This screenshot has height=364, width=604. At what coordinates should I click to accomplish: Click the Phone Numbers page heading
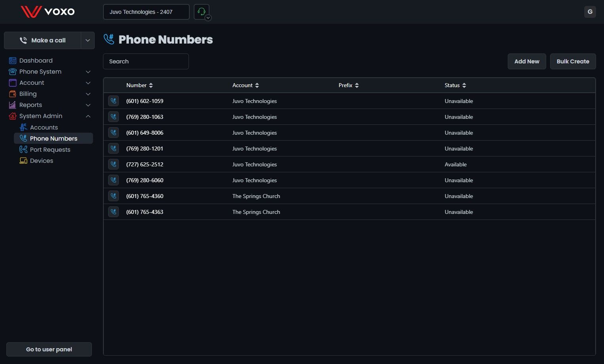click(166, 40)
